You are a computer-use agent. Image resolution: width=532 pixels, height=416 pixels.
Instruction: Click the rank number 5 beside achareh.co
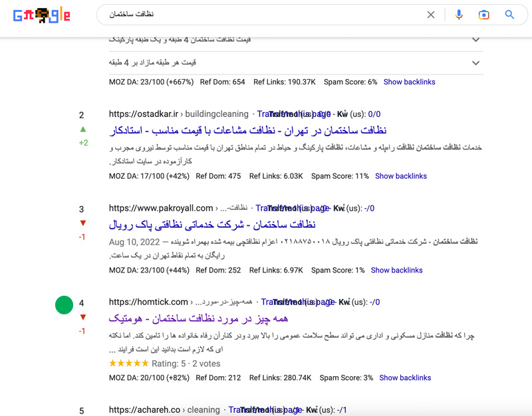[81, 411]
